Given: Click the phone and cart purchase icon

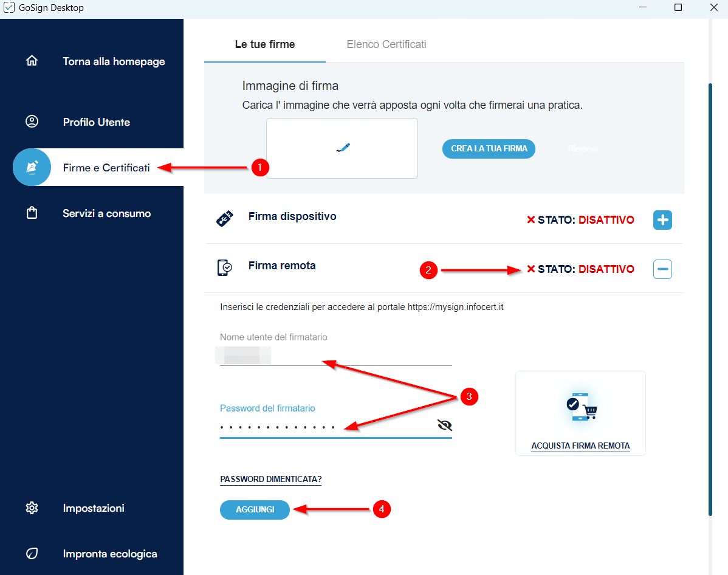Looking at the screenshot, I should point(582,407).
